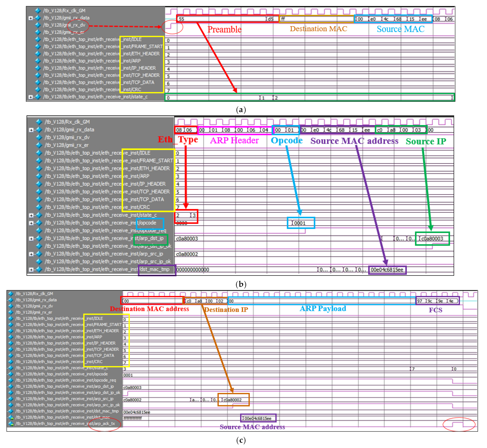Select the ETH_HEADER signal name in panel (a)
This screenshot has height=448, width=487.
coord(101,54)
